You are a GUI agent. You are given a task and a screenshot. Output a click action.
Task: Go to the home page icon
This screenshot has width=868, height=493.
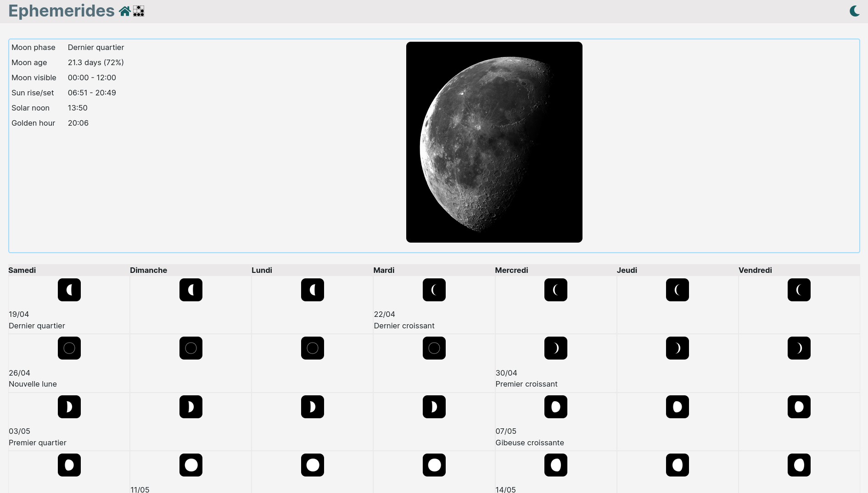coord(125,11)
